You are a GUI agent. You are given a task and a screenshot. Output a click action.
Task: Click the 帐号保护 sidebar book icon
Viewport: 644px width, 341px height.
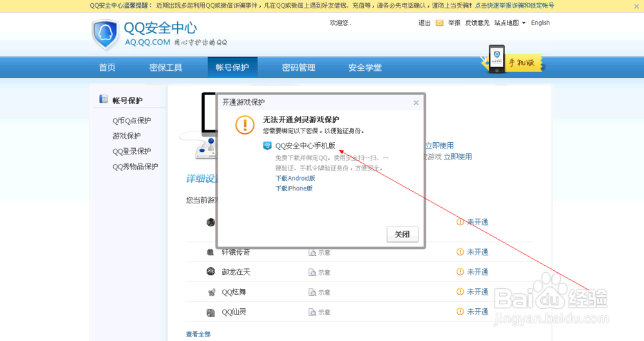[104, 99]
